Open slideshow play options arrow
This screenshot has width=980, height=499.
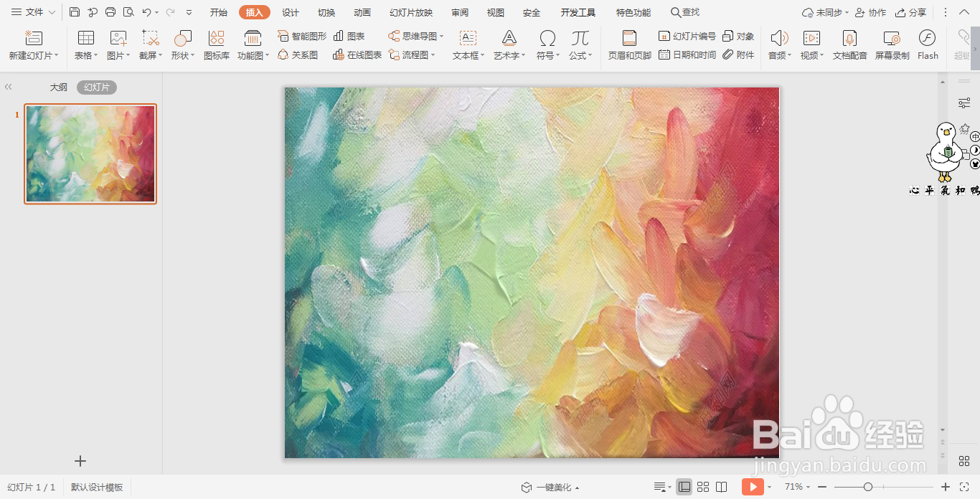click(769, 487)
